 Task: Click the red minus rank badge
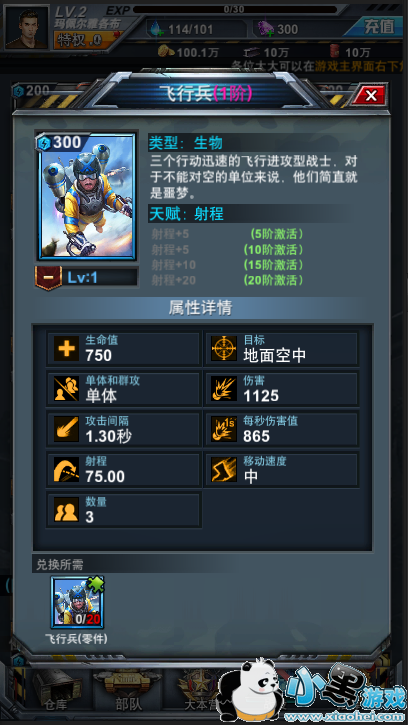tap(49, 278)
